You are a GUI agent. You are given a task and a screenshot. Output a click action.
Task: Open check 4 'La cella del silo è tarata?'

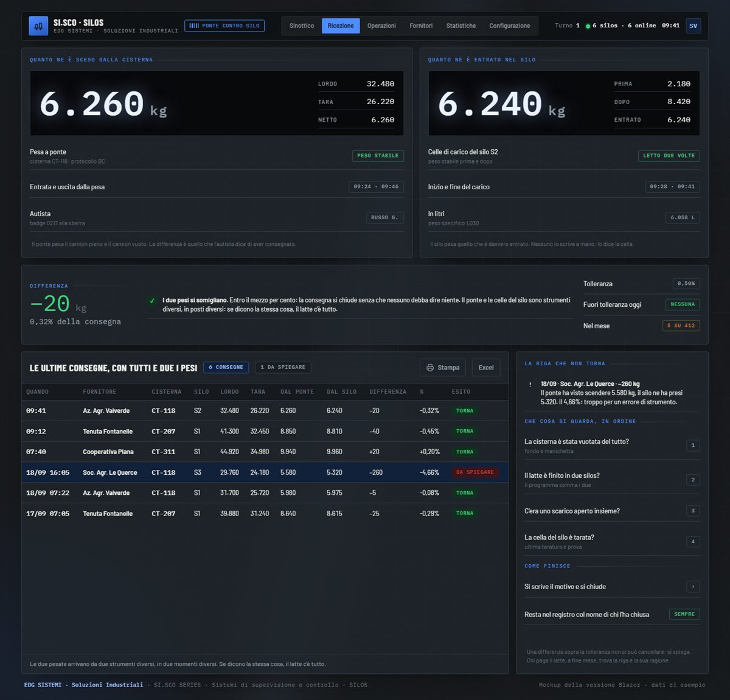pyautogui.click(x=612, y=542)
